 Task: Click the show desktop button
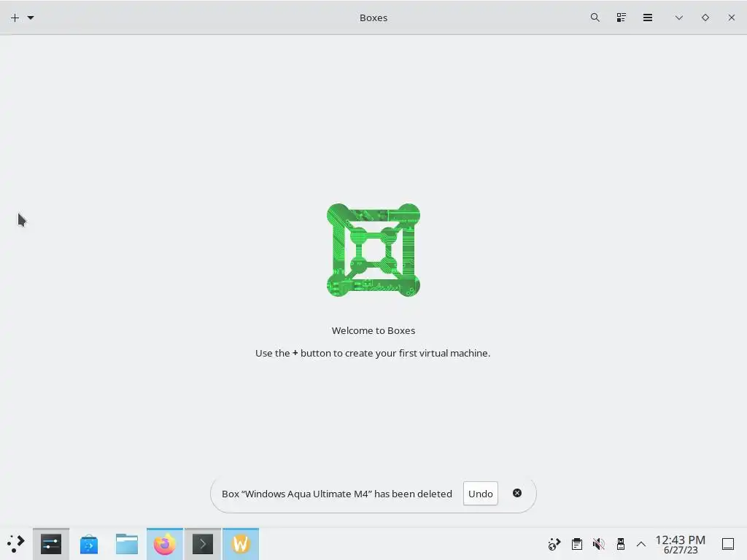click(x=728, y=544)
